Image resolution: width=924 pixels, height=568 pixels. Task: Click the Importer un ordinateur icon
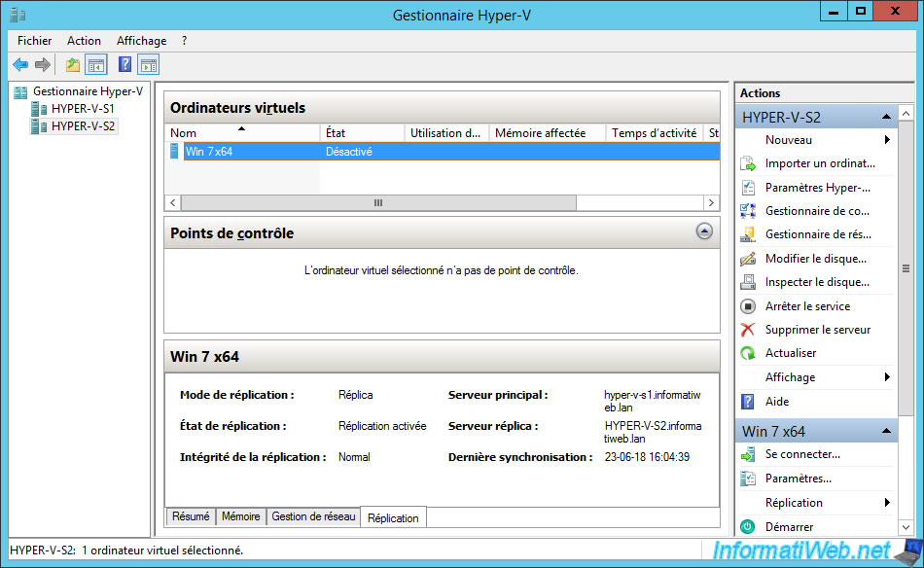(x=748, y=163)
